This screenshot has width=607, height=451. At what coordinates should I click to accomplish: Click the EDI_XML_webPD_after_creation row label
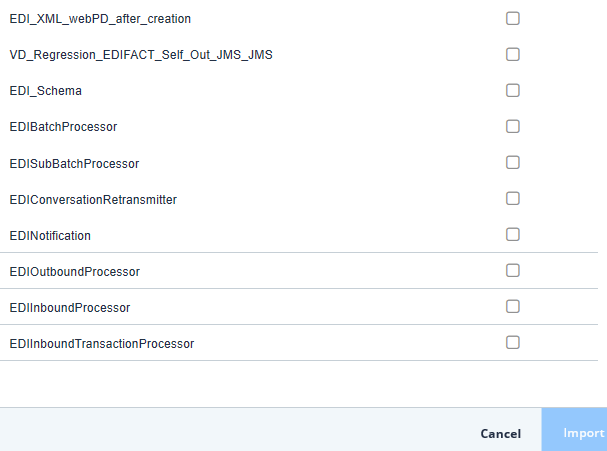coord(100,19)
